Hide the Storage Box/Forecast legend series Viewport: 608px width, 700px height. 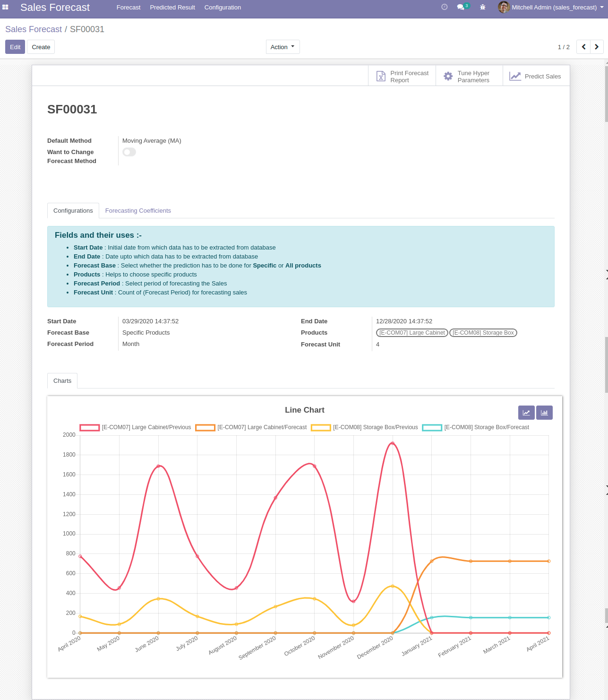coord(486,427)
